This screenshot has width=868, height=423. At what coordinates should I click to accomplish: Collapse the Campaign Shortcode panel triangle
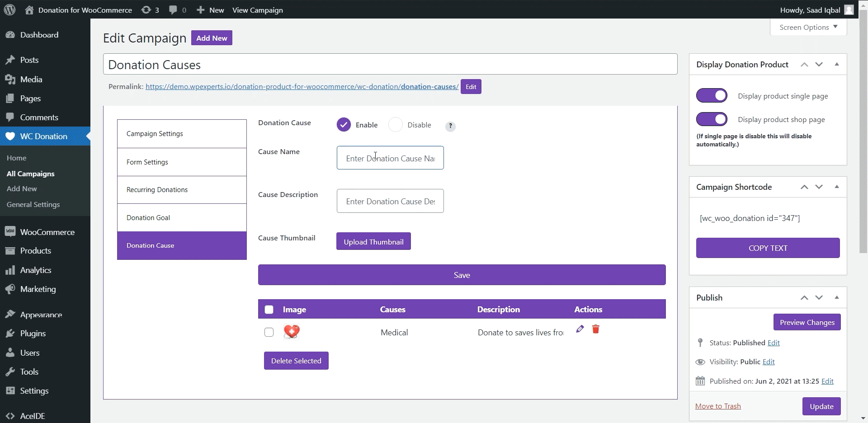coord(837,187)
